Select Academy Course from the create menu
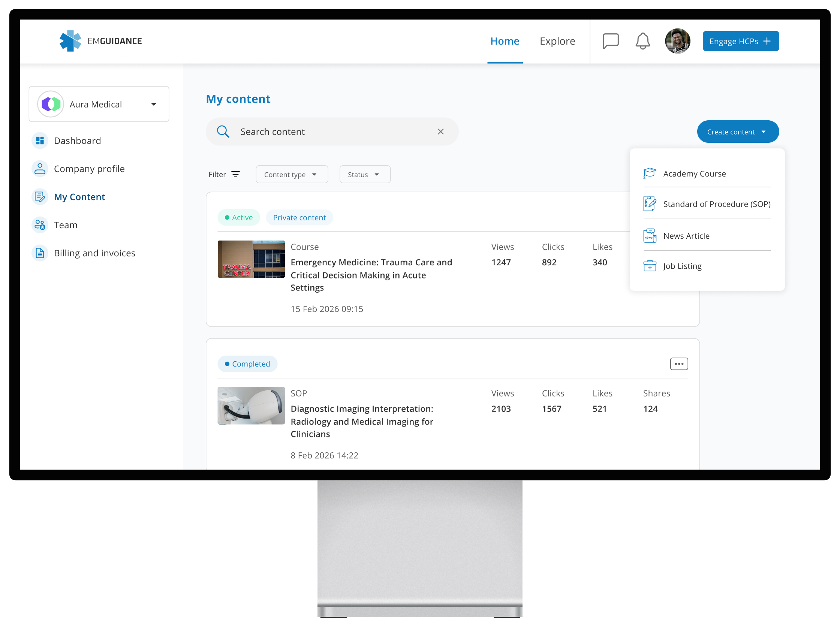 pyautogui.click(x=694, y=174)
